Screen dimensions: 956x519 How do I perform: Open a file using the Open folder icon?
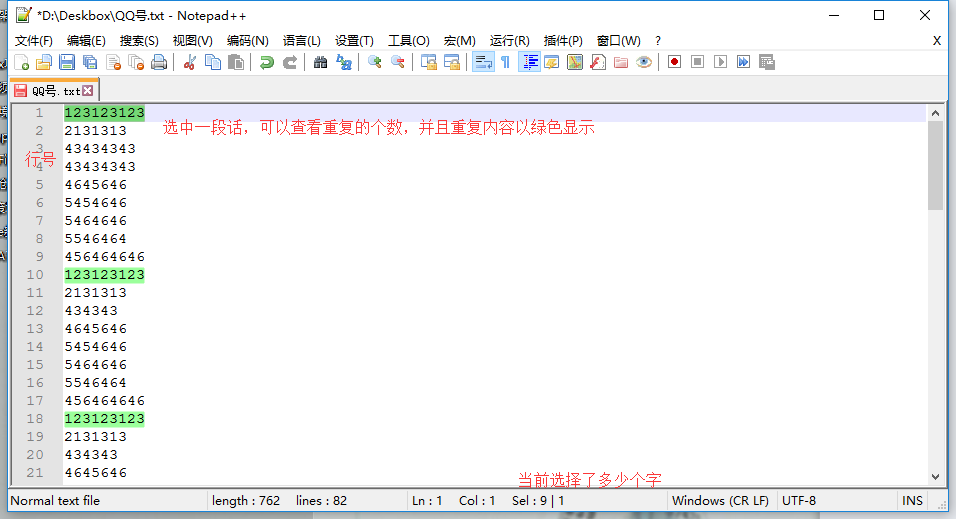44,62
